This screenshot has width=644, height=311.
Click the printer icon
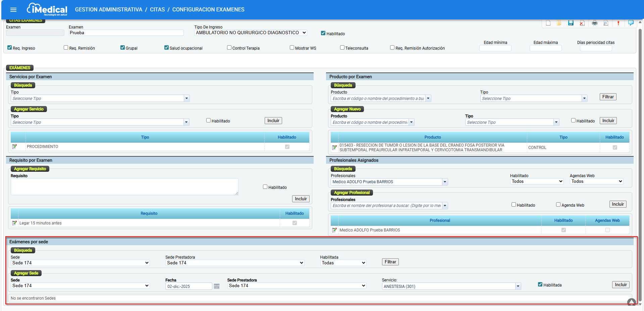[594, 23]
